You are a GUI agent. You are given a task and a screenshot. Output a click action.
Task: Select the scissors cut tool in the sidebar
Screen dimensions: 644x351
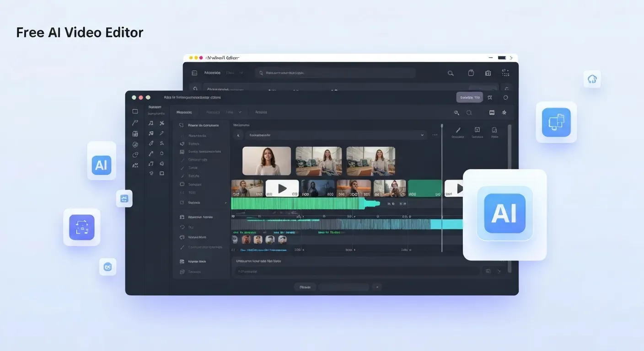(x=162, y=123)
